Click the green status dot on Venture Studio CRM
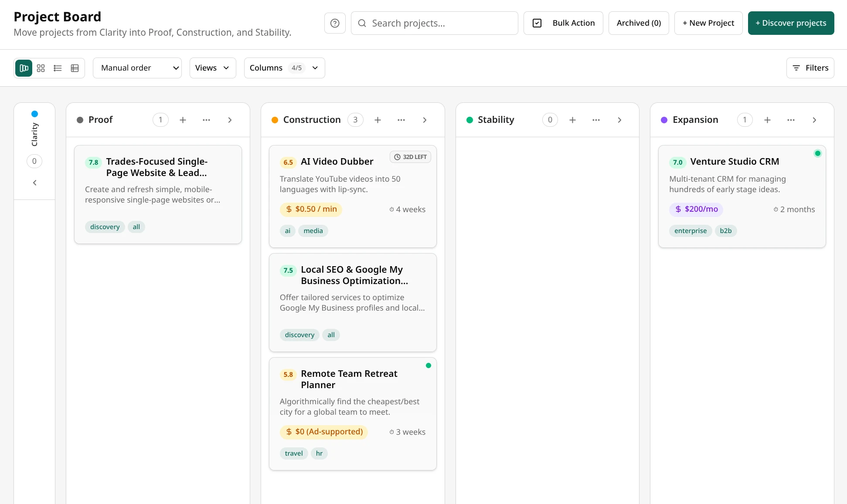The image size is (847, 504). [x=818, y=153]
